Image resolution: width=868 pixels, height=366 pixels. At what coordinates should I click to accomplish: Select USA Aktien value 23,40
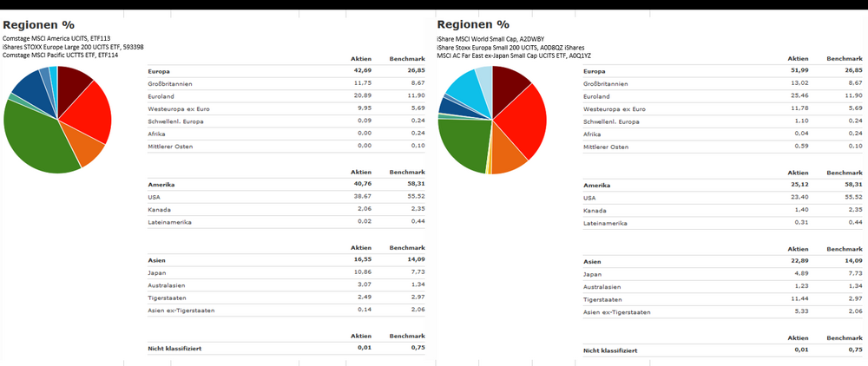point(800,198)
